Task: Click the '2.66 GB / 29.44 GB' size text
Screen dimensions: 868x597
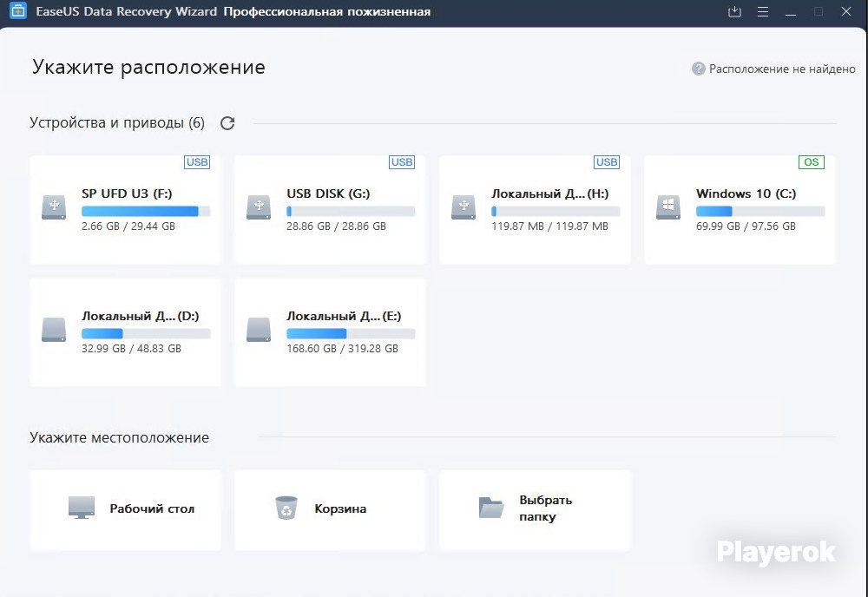Action: pyautogui.click(x=128, y=226)
